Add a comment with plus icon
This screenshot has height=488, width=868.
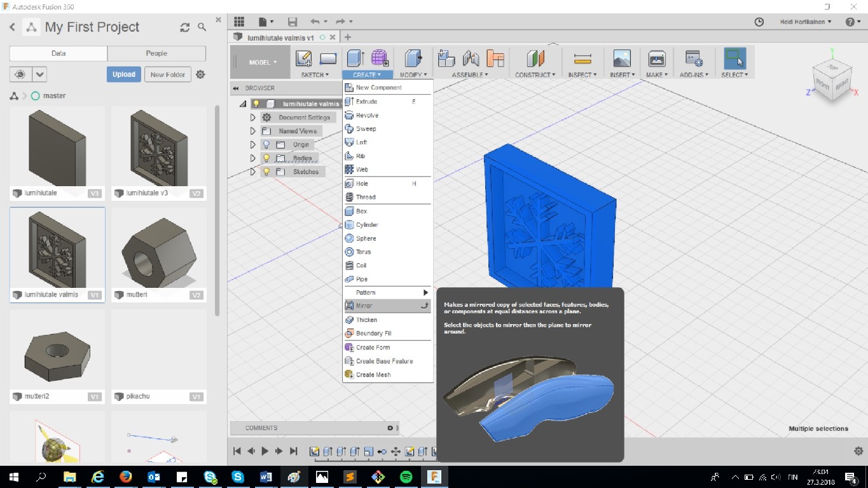(x=390, y=428)
